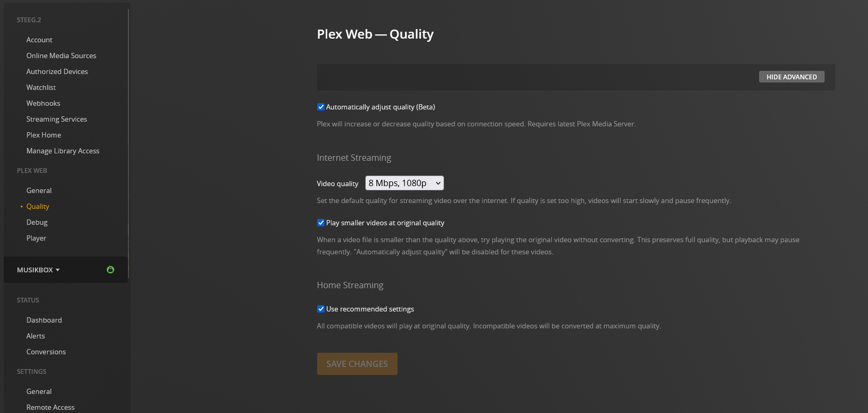This screenshot has width=868, height=413.
Task: Click the STATUS sidebar header
Action: tap(28, 300)
